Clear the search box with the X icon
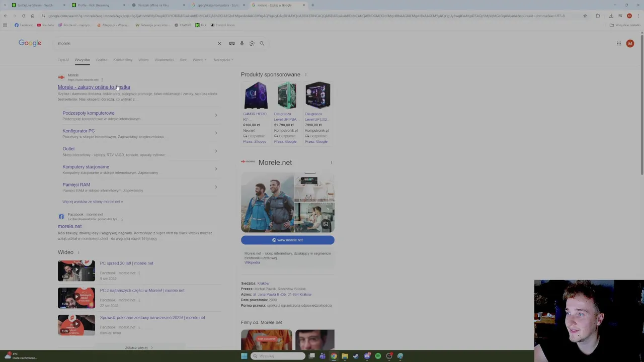 point(219,43)
